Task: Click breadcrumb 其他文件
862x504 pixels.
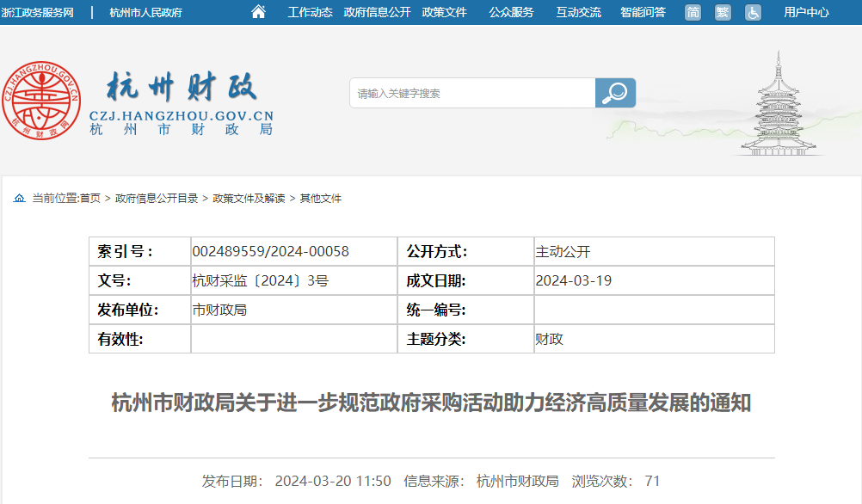Action: (321, 198)
